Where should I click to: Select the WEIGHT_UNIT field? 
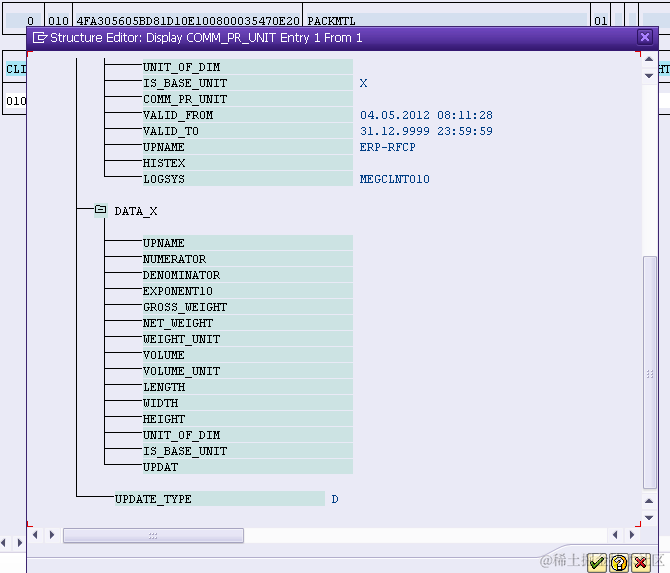point(248,339)
